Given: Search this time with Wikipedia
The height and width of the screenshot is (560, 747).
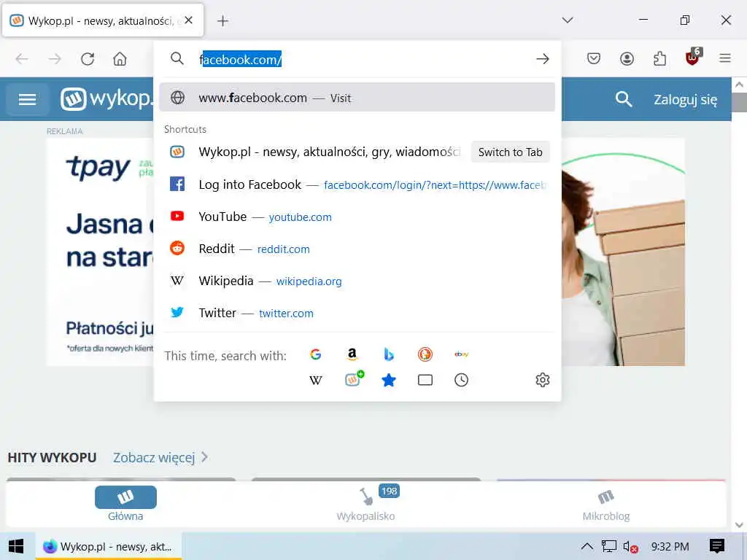Looking at the screenshot, I should click(315, 380).
